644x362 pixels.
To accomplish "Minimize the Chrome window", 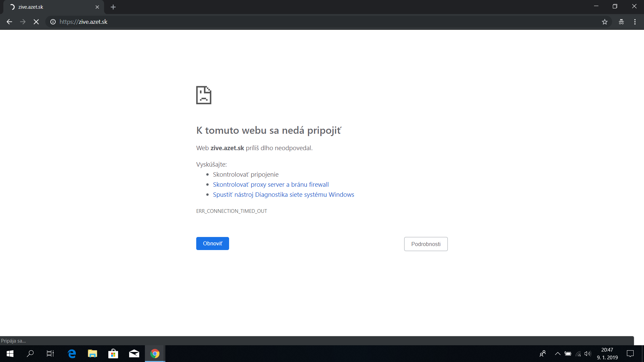I will (x=596, y=6).
